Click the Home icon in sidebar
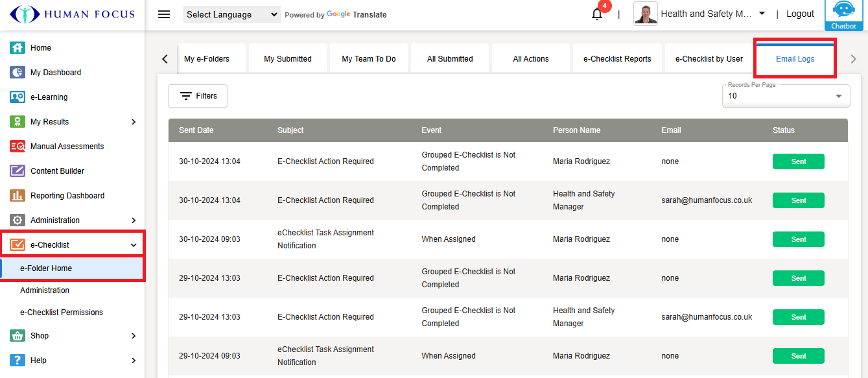 18,48
